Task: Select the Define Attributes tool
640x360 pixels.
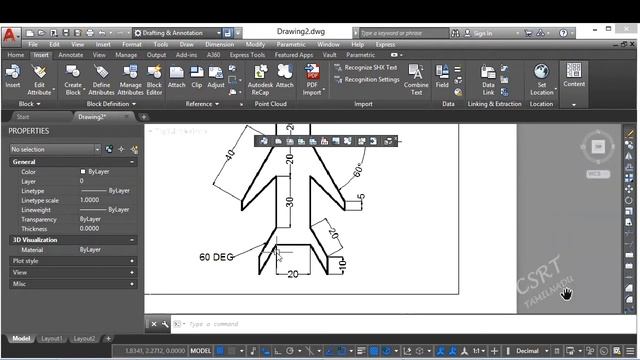Action: [x=101, y=80]
